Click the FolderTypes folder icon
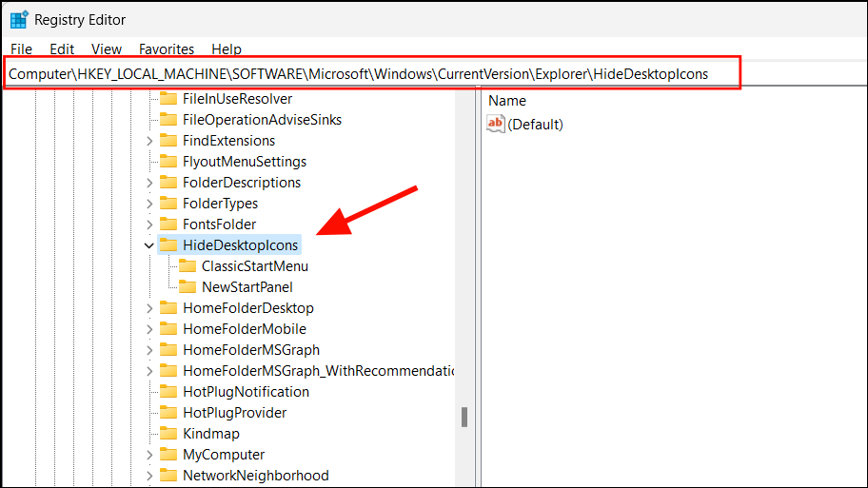The height and width of the screenshot is (488, 868). pos(168,203)
